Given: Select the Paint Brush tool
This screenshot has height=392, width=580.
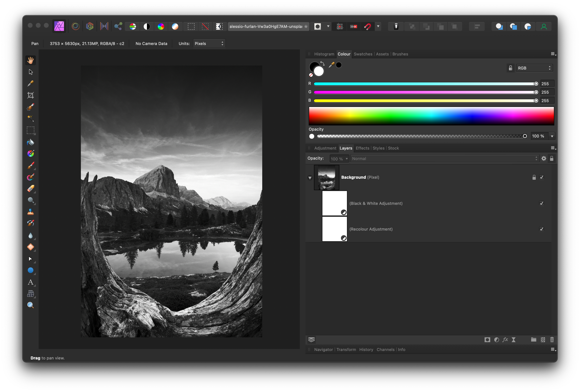Looking at the screenshot, I should [30, 165].
